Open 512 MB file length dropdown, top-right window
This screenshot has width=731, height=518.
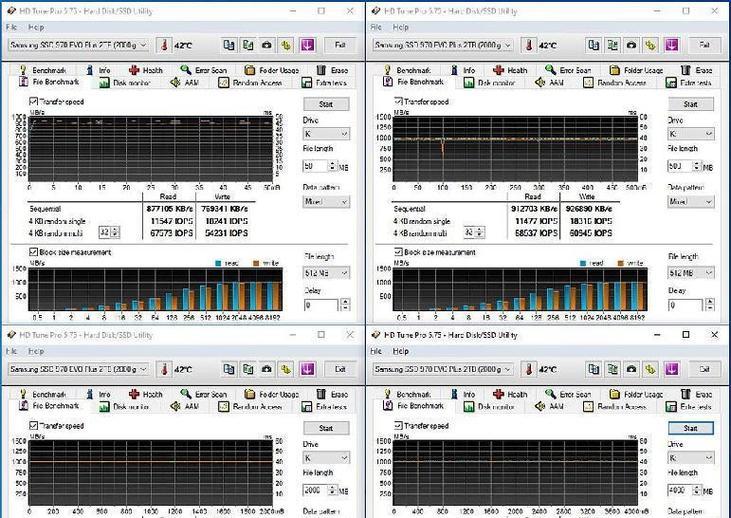[690, 273]
